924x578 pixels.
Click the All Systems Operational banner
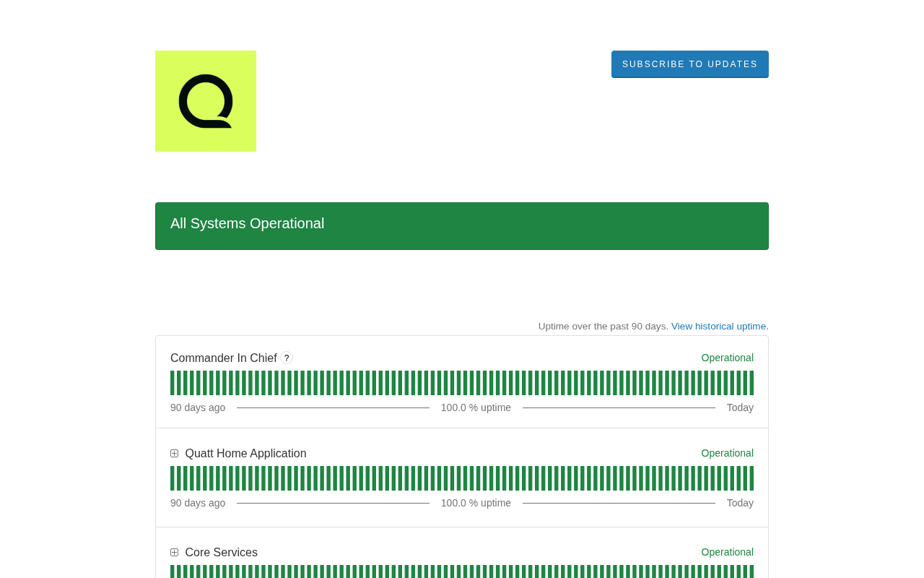click(x=462, y=226)
